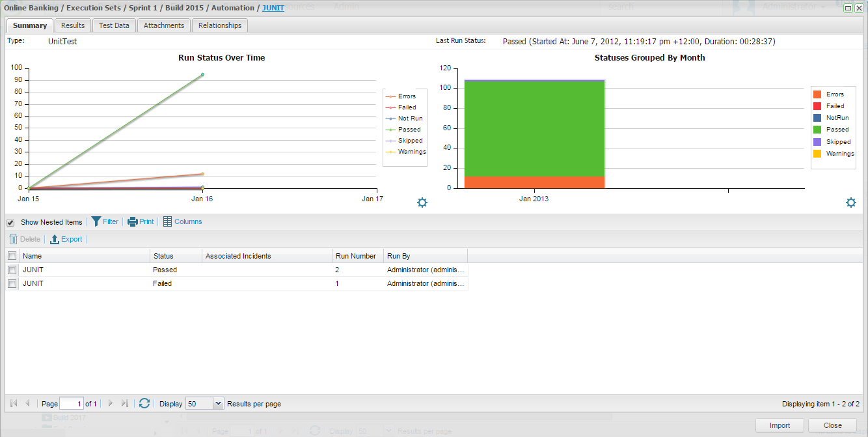Click the page number input field
This screenshot has width=868, height=437.
(x=71, y=404)
